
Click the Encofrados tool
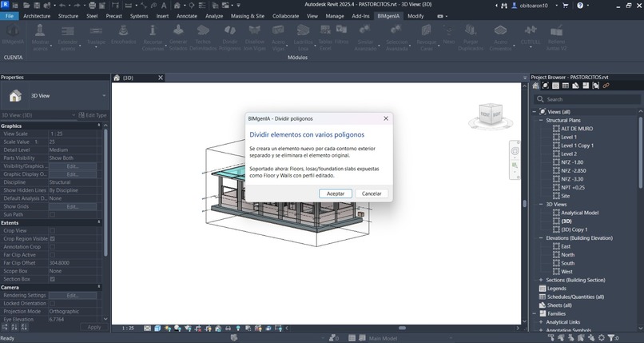point(123,34)
